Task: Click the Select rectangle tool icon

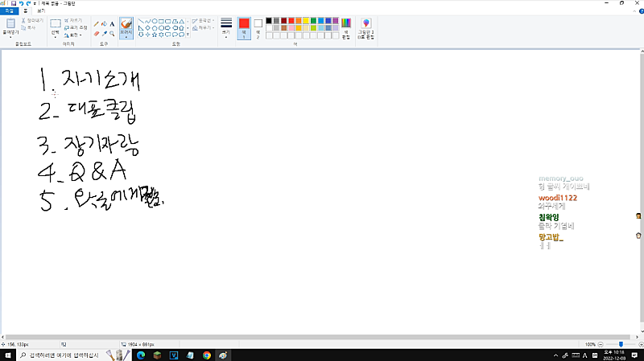Action: (x=56, y=23)
